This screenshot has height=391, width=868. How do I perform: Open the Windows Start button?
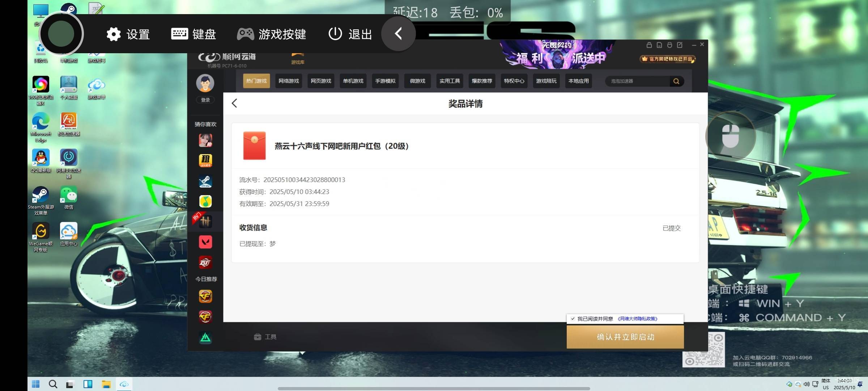tap(35, 384)
